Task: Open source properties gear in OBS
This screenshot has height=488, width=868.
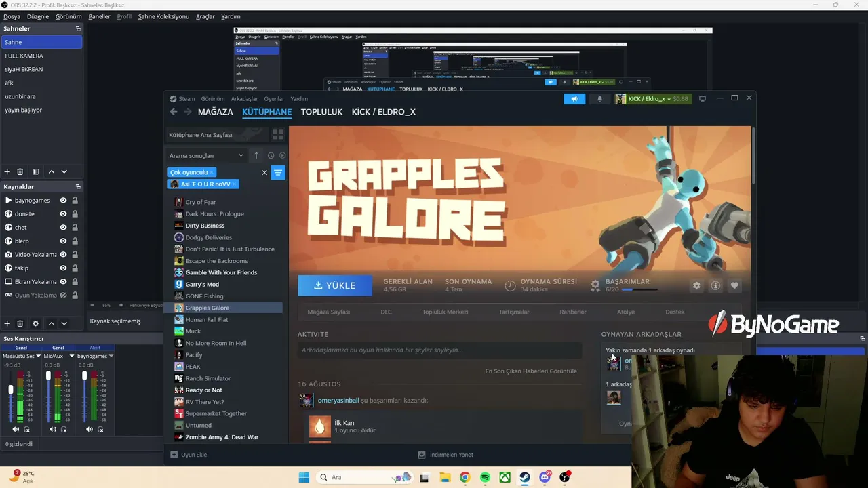Action: pyautogui.click(x=35, y=323)
